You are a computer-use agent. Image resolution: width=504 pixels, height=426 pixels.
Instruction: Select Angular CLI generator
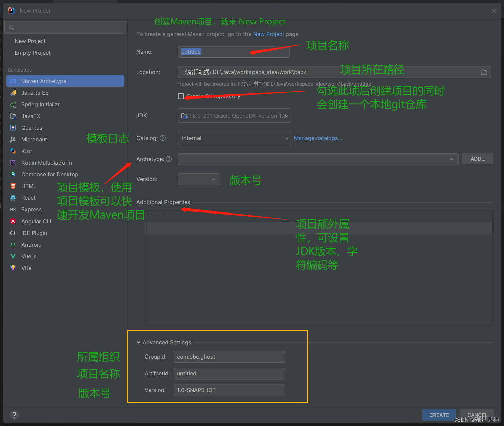(65, 221)
